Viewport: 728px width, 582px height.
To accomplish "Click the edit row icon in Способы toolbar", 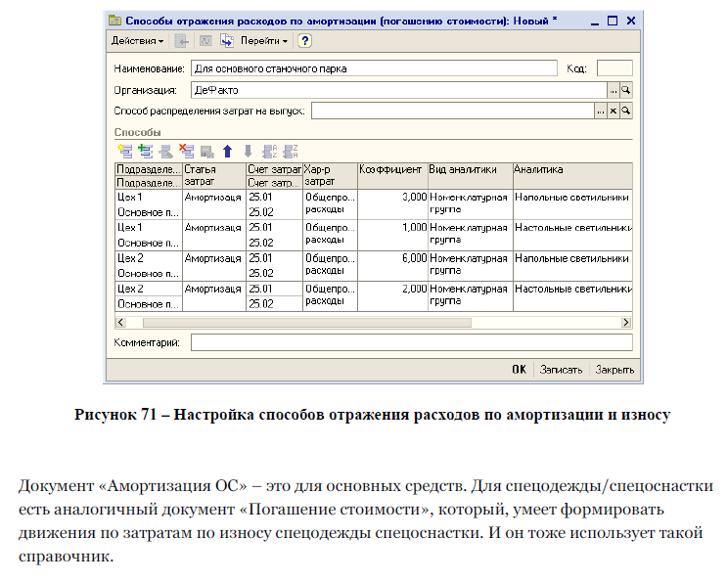I will tap(165, 152).
